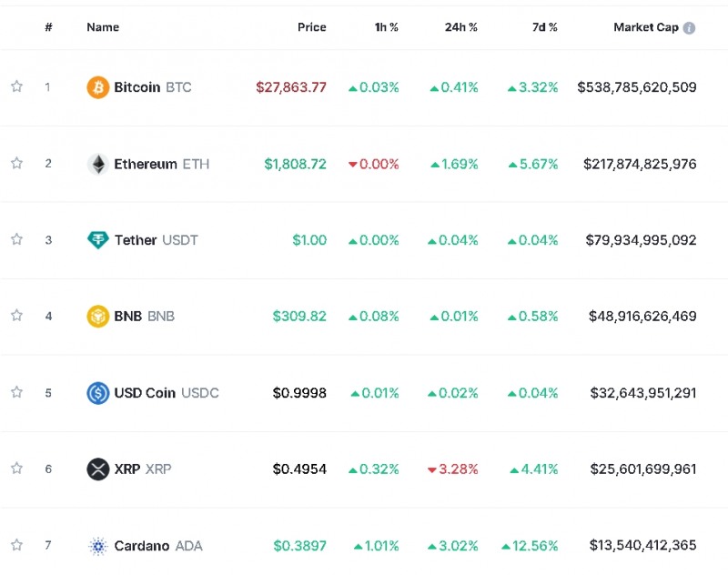728x575 pixels.
Task: Click the USD Coin logo icon
Action: point(97,393)
